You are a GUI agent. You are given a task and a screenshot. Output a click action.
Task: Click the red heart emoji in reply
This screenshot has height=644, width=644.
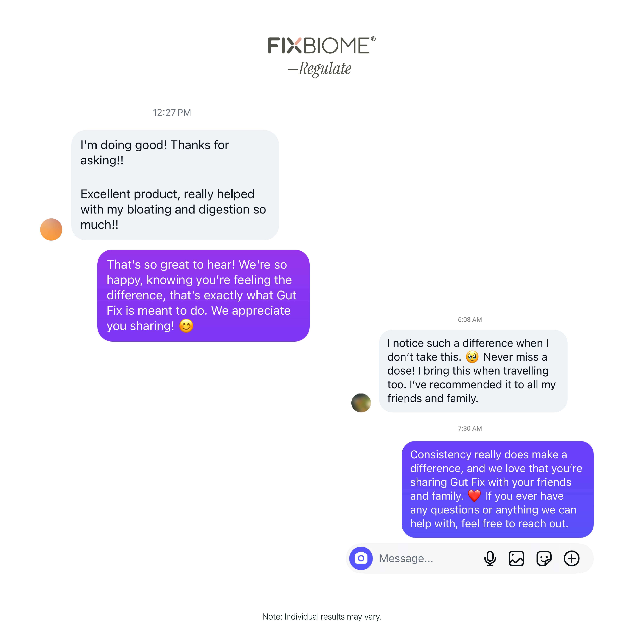(x=474, y=496)
